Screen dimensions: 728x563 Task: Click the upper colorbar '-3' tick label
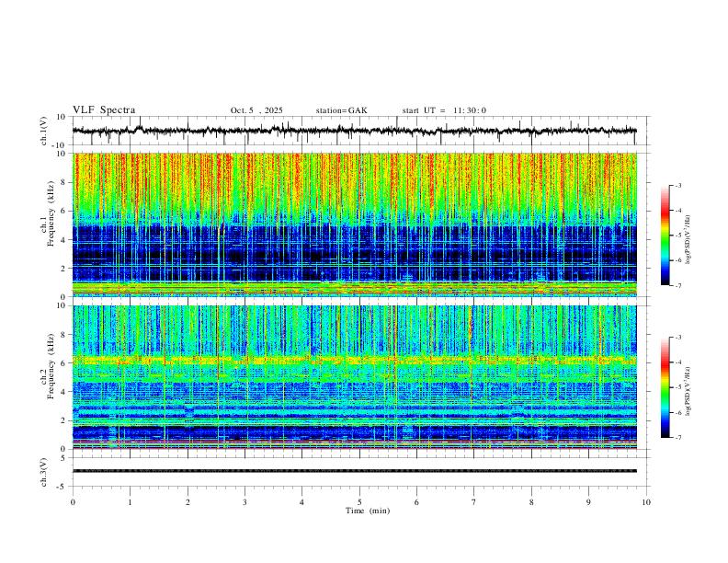(x=678, y=185)
